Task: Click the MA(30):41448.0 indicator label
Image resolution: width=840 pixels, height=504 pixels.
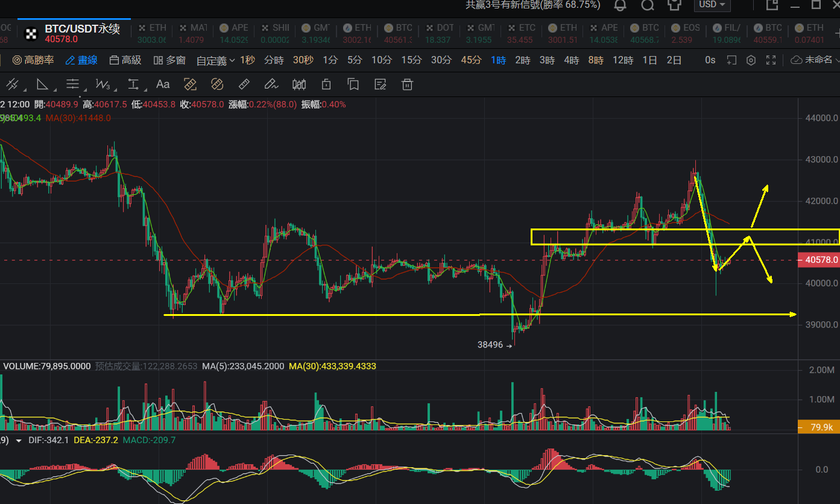Action: tap(78, 118)
